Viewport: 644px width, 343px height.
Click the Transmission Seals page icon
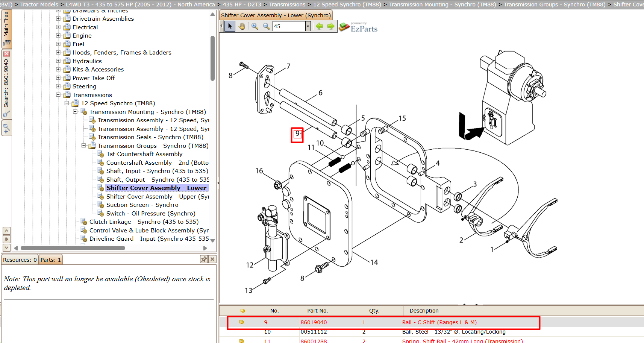coord(92,137)
